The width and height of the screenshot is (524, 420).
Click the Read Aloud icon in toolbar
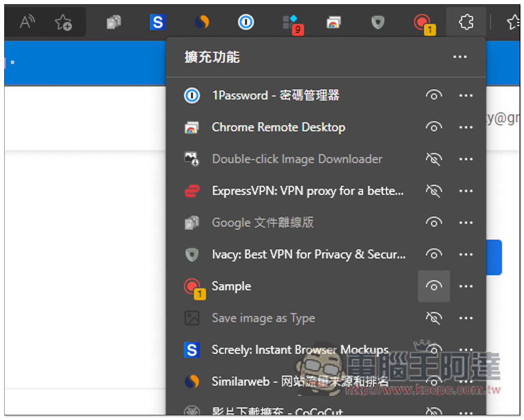(x=26, y=22)
